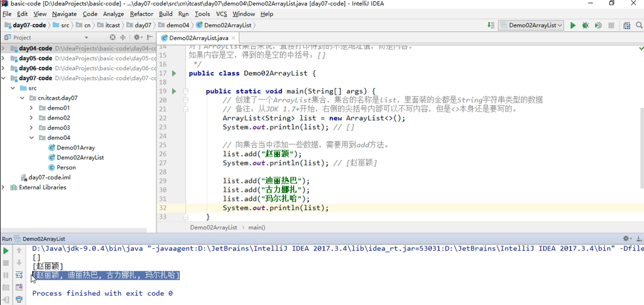This screenshot has height=305, width=644.
Task: Click the green Run button in toolbar
Action: [573, 25]
